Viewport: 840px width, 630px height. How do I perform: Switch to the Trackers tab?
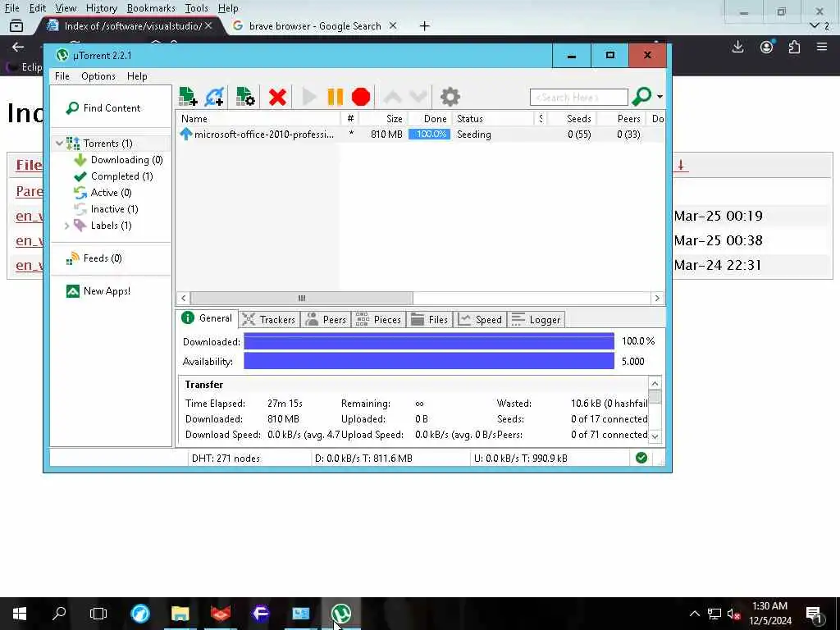point(269,320)
